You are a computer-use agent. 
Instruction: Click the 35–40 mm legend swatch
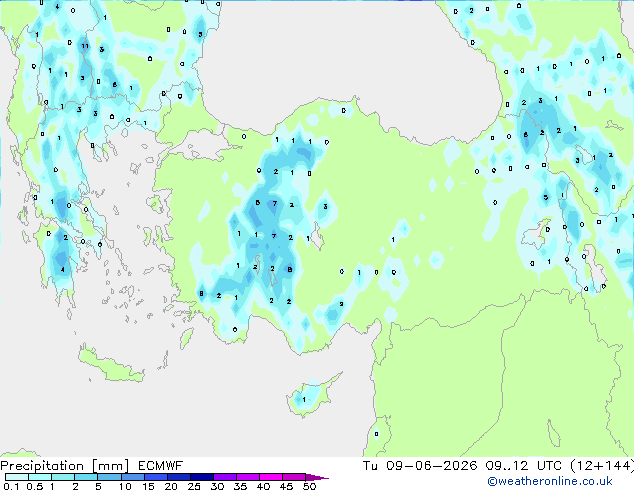click(x=248, y=477)
